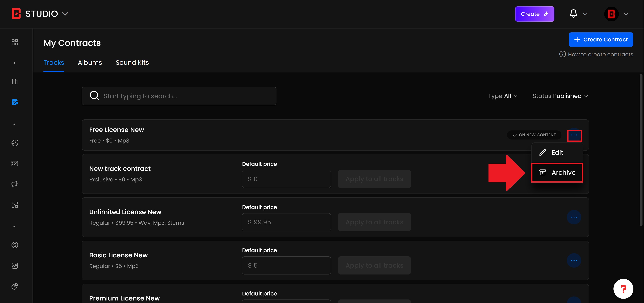Open the megaphone promote sidebar icon
Image resolution: width=644 pixels, height=303 pixels.
(15, 184)
